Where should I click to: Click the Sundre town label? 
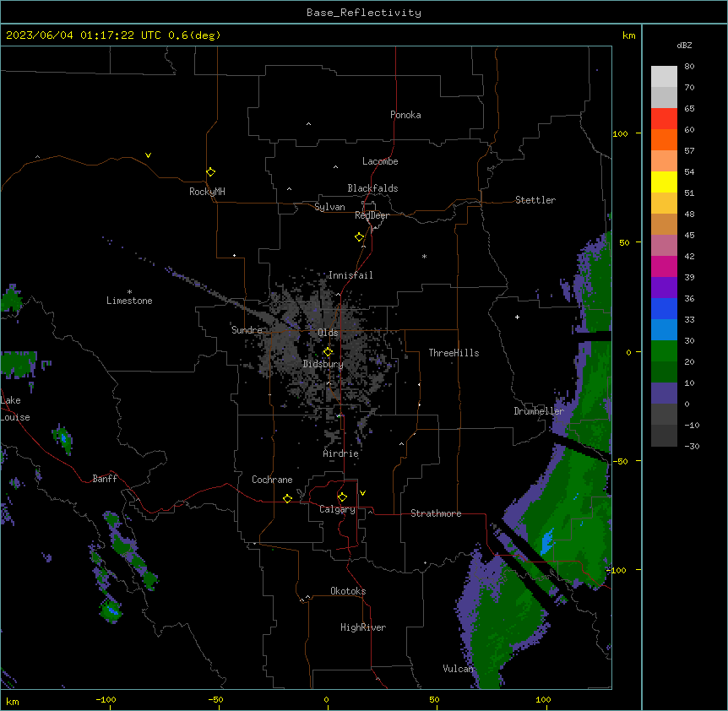[247, 330]
